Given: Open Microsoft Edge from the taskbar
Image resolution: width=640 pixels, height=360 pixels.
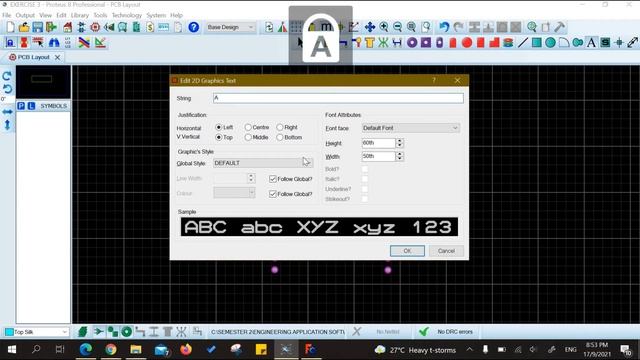Looking at the screenshot, I should pyautogui.click(x=86, y=349).
